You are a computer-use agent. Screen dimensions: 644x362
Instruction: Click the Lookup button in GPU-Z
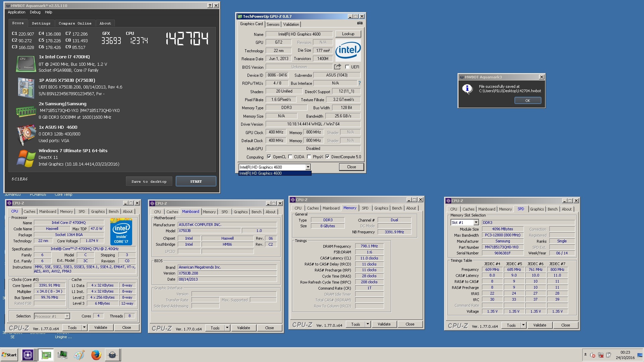(x=348, y=34)
